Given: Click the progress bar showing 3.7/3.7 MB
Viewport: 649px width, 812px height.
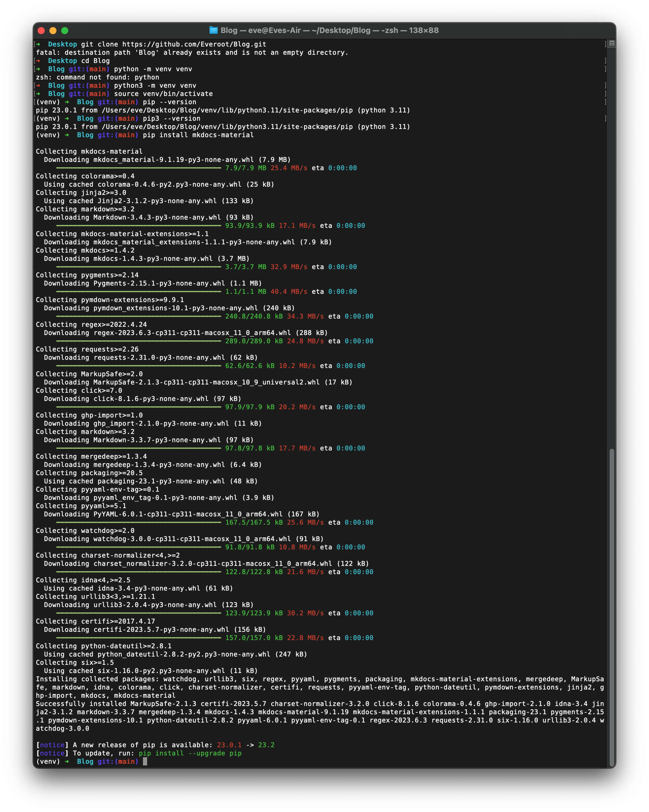Looking at the screenshot, I should pyautogui.click(x=139, y=267).
